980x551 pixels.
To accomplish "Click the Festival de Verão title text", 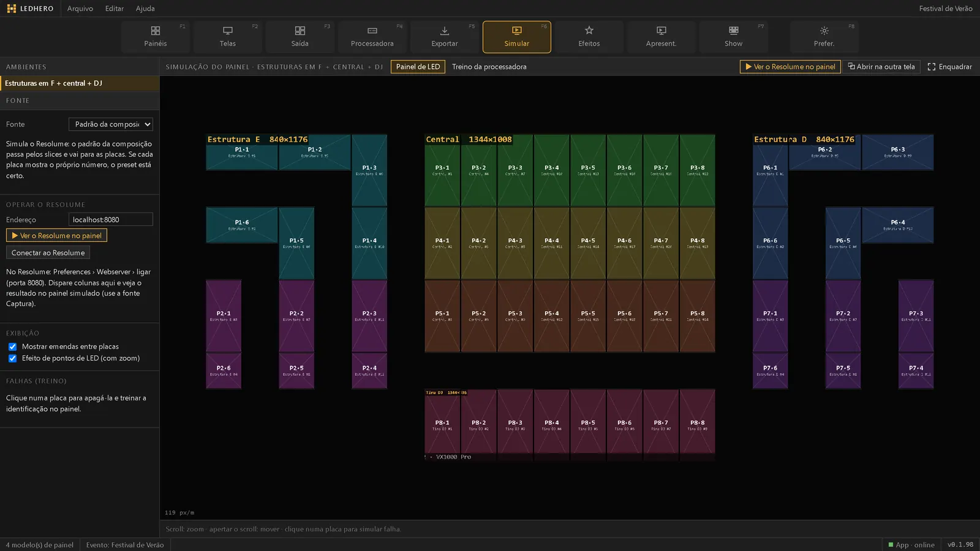I will pyautogui.click(x=946, y=9).
